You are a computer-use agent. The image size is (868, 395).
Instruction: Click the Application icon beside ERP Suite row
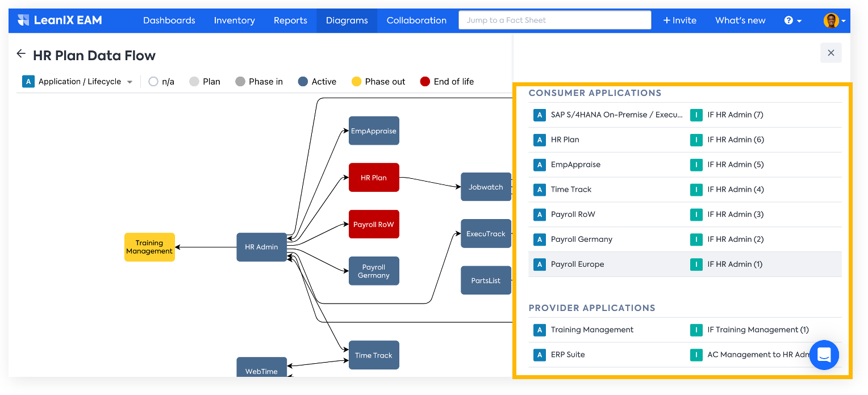click(x=539, y=355)
